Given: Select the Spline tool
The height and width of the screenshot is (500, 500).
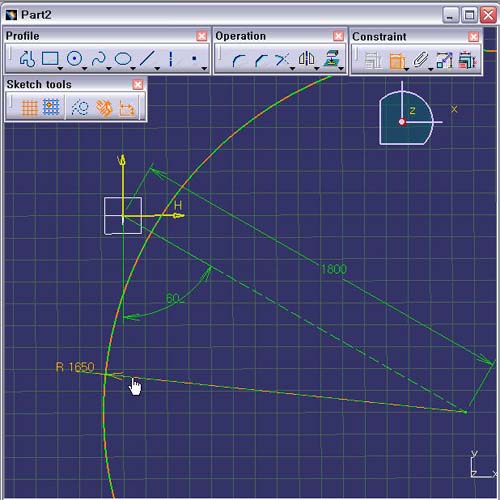Looking at the screenshot, I should [x=99, y=59].
